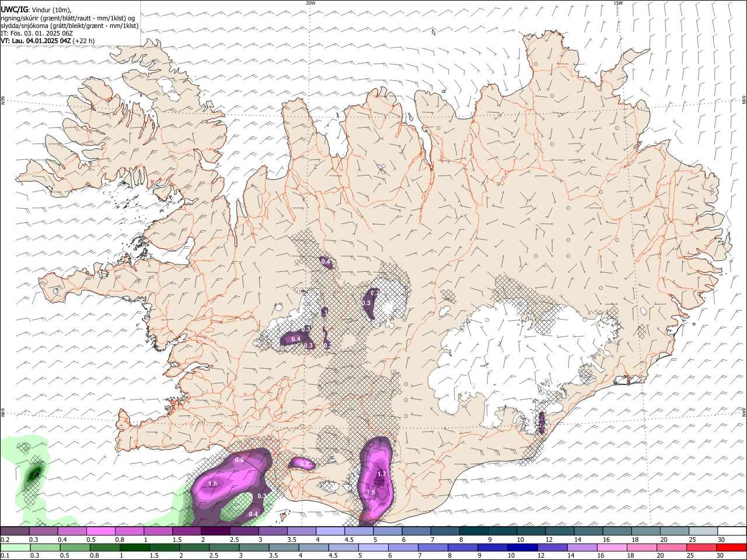Click the '1.7' value on the map

(382, 474)
